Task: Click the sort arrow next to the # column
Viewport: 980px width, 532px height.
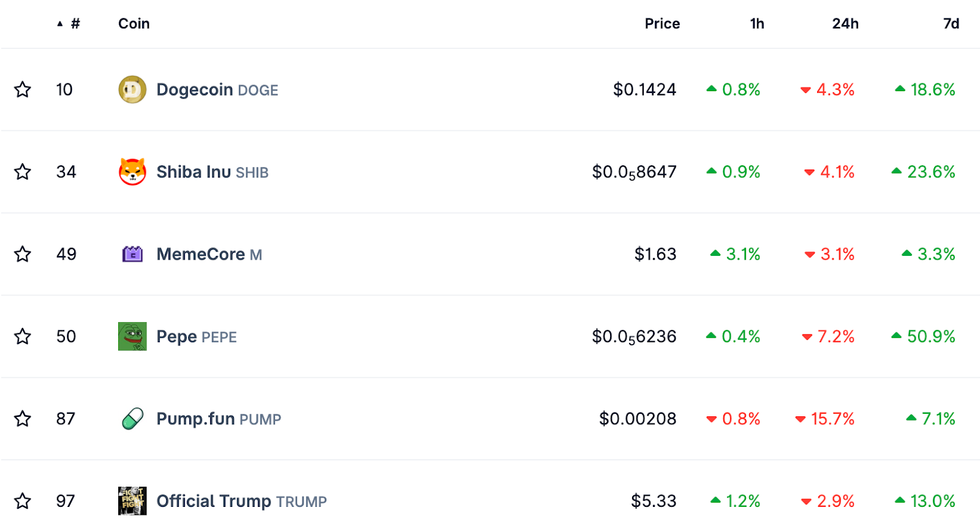Action: 59,23
